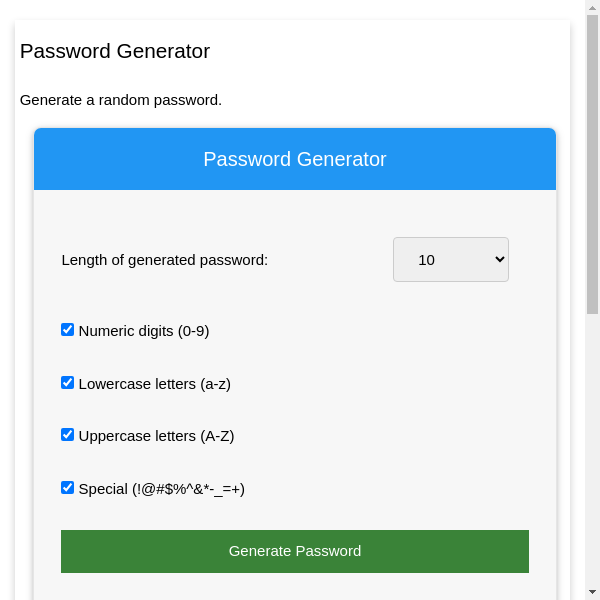Click the chevron arrow of the length selector
The image size is (600, 600).
[x=500, y=260]
